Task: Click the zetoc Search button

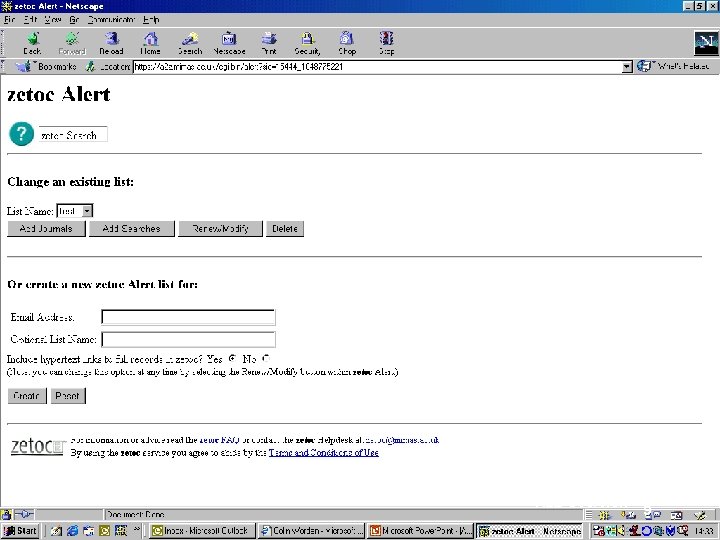Action: tap(73, 135)
